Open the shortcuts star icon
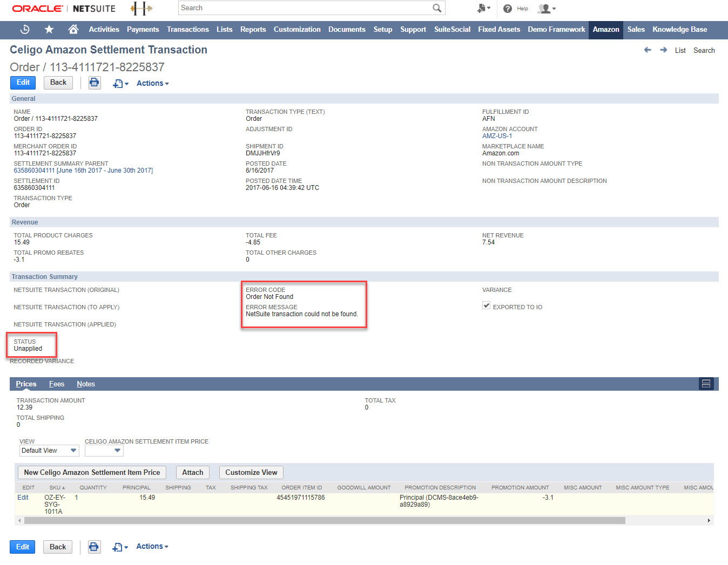Viewport: 728px width, 565px height. [49, 29]
